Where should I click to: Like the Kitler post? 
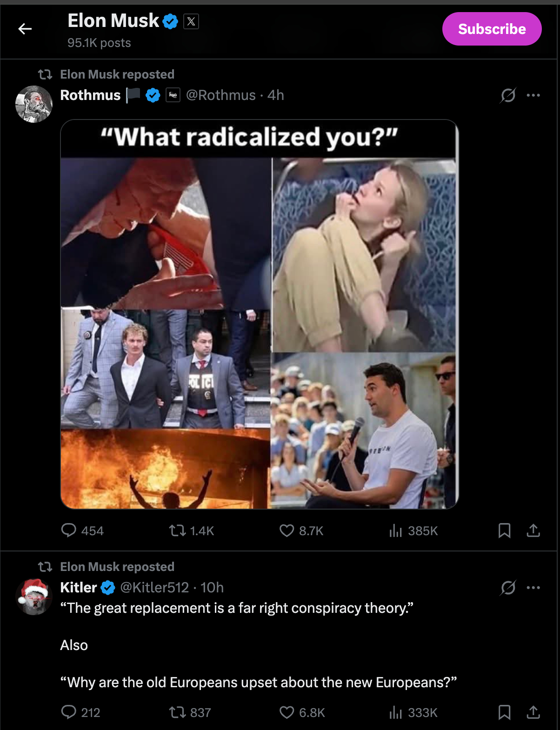click(287, 712)
